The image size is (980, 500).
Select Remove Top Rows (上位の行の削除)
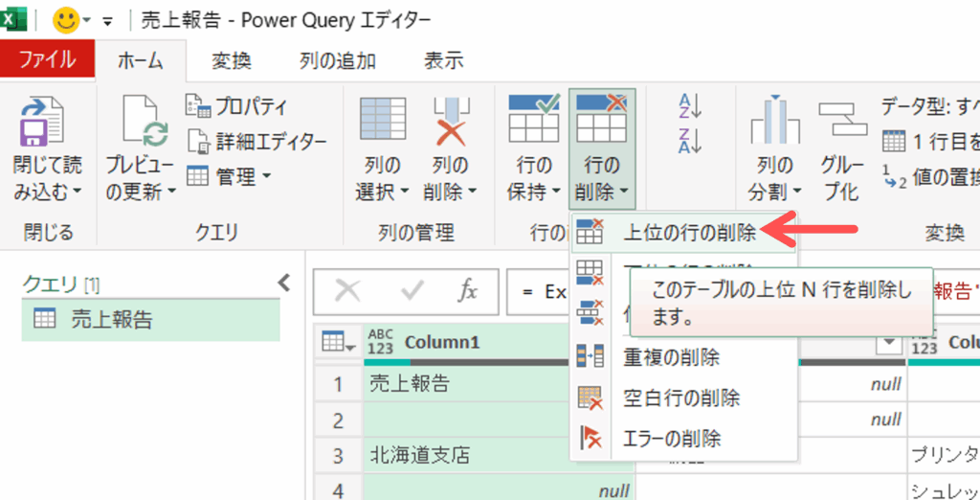(x=689, y=232)
